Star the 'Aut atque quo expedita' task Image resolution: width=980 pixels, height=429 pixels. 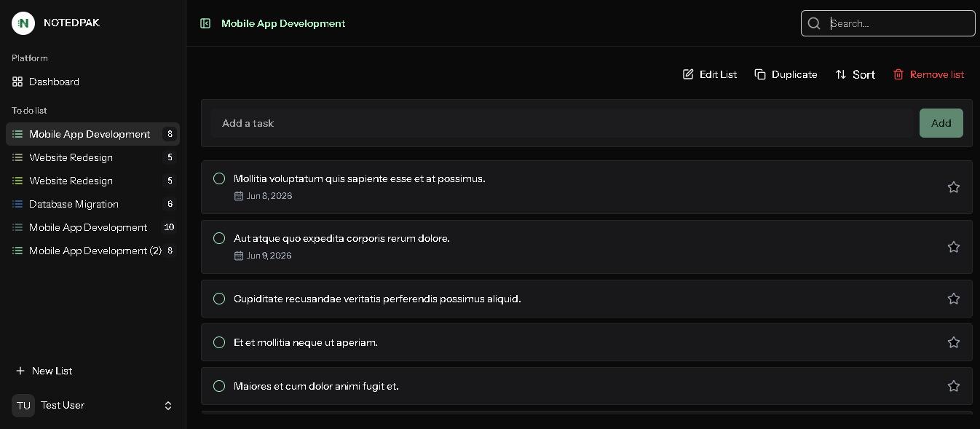(x=954, y=247)
